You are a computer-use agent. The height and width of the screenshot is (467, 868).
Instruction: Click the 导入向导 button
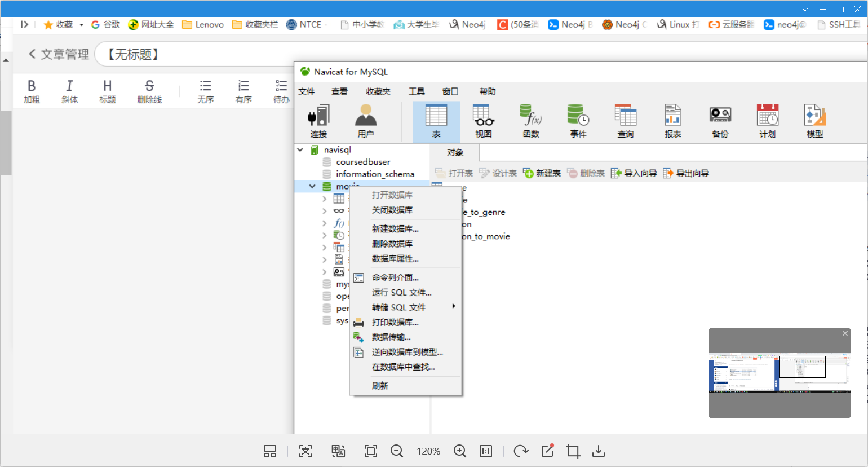coord(634,173)
